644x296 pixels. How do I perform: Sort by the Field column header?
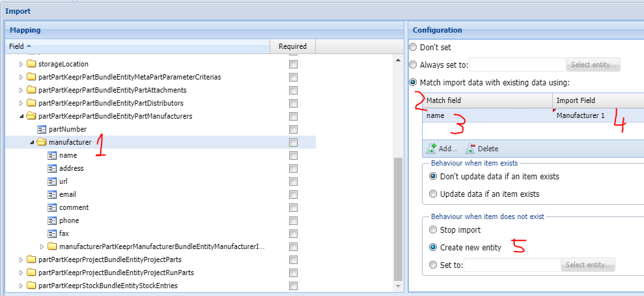coord(137,46)
